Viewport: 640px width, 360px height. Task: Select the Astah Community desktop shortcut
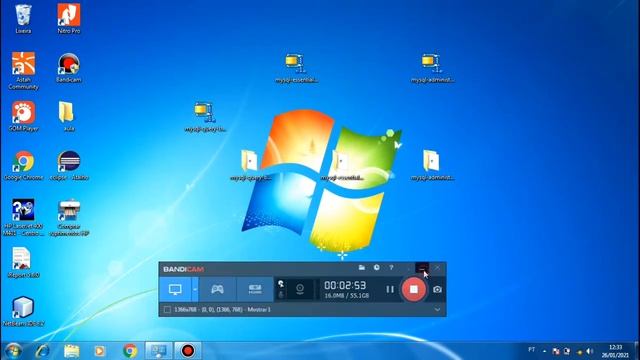pos(23,71)
